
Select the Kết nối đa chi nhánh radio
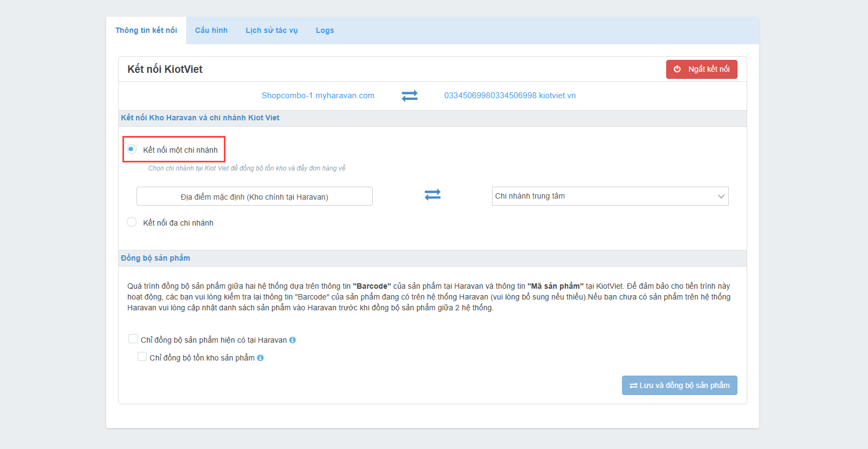tap(132, 222)
